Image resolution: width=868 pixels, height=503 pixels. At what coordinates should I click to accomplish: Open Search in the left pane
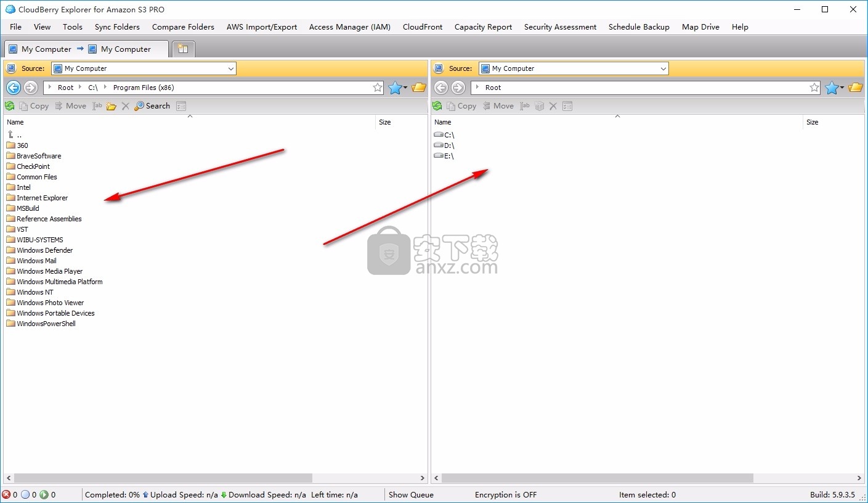(x=152, y=106)
